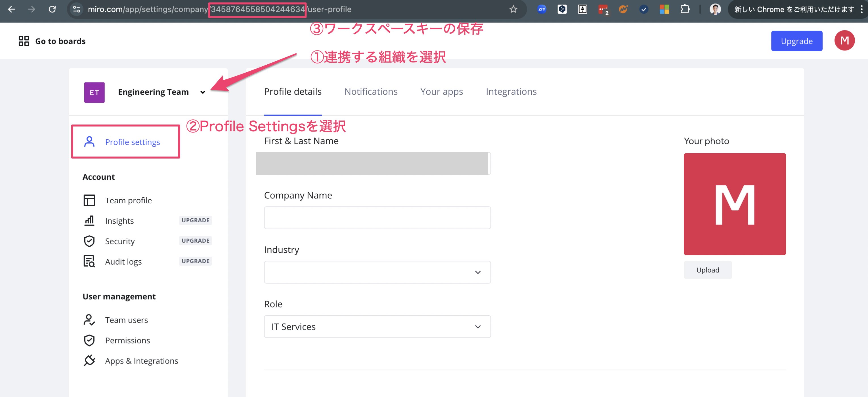Open the Zoom extension icon

coord(542,9)
